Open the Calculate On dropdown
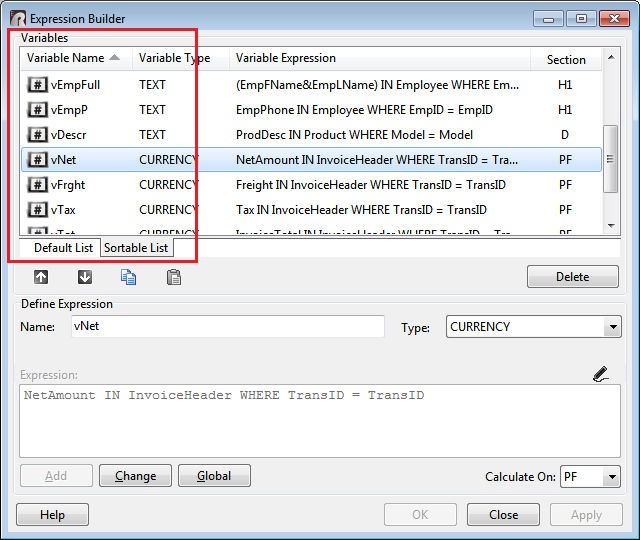 (x=612, y=478)
